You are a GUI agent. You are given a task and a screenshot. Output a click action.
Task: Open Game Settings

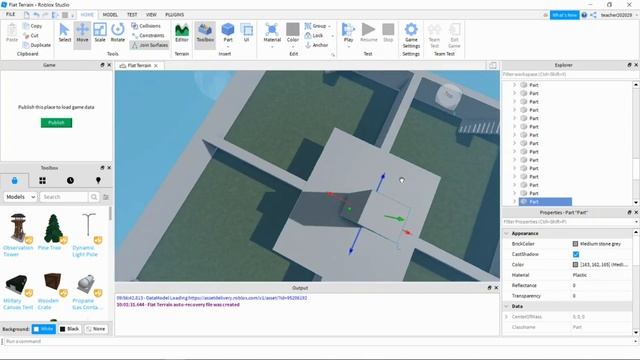(x=411, y=35)
